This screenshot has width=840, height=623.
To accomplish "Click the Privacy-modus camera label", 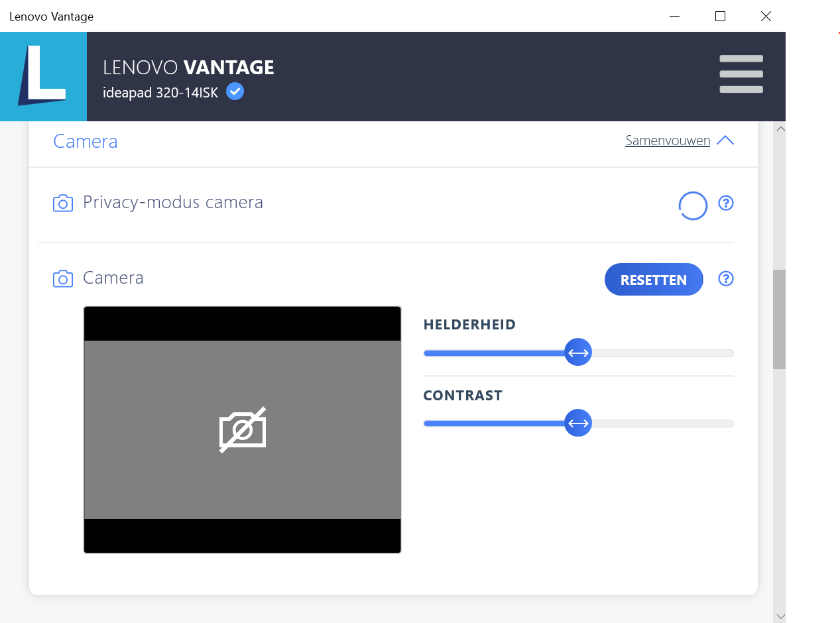I will pos(173,202).
